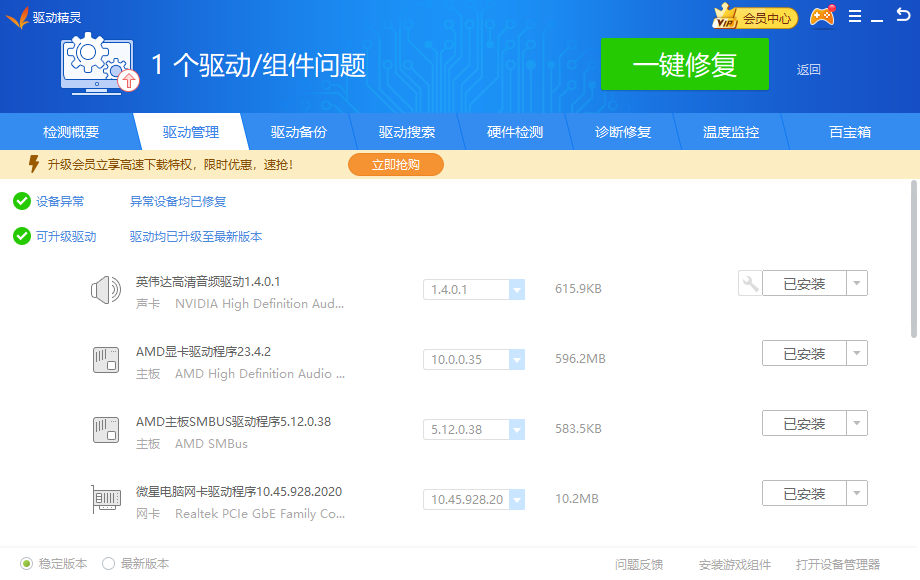Viewport: 920px width, 580px height.
Task: Click the green 一键修复 button
Action: tap(685, 64)
